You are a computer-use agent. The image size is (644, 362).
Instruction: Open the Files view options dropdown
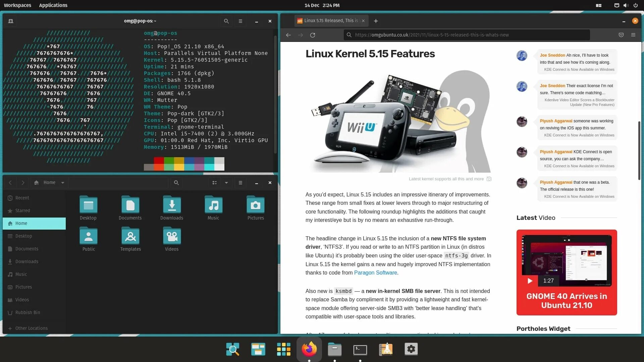226,183
